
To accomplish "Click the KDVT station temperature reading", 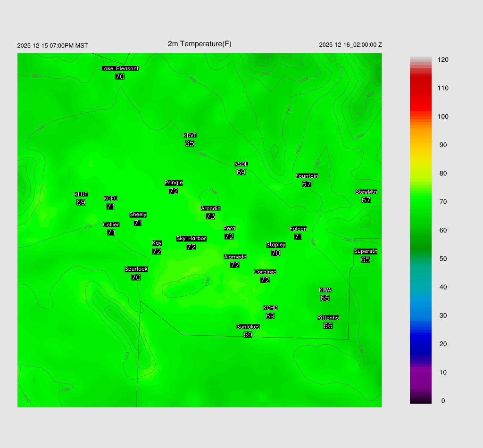I will (190, 143).
